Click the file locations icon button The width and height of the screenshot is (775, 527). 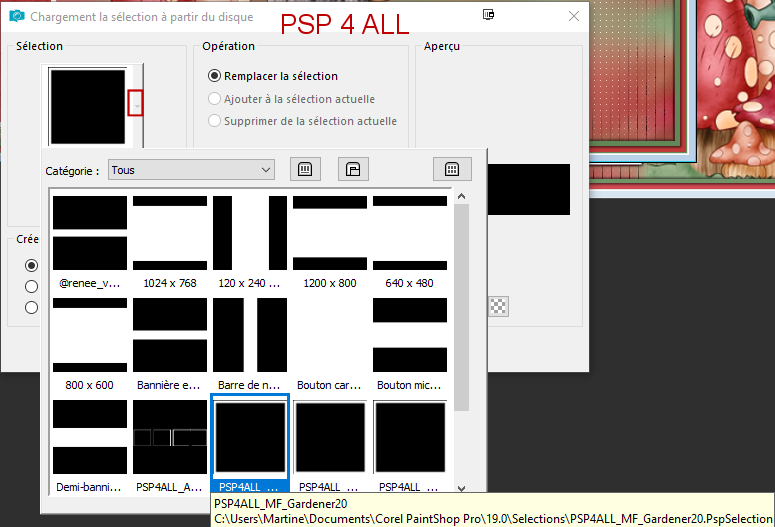[352, 170]
